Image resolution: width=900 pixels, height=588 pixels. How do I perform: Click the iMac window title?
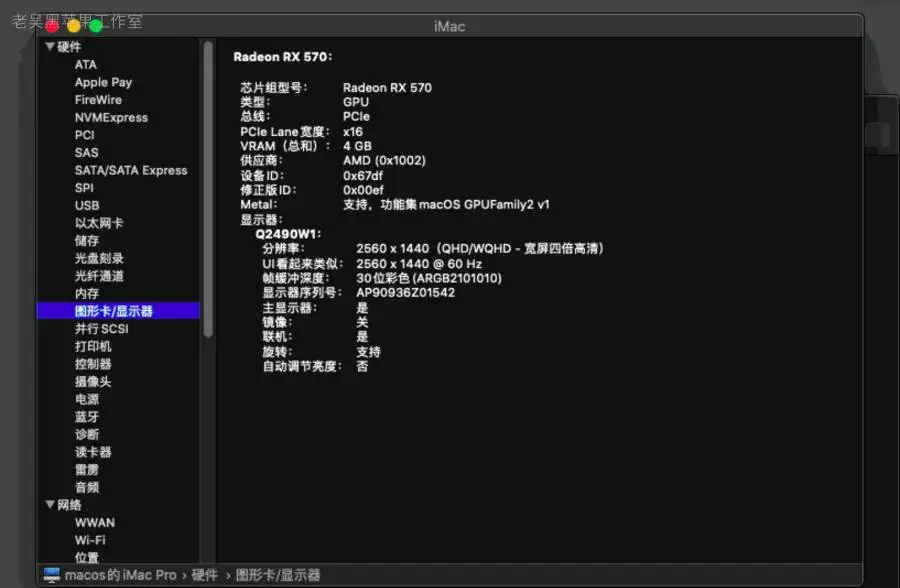449,26
